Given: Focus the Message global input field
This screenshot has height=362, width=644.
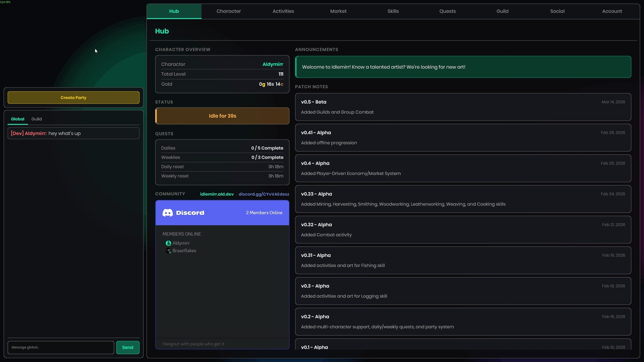Looking at the screenshot, I should tap(61, 347).
